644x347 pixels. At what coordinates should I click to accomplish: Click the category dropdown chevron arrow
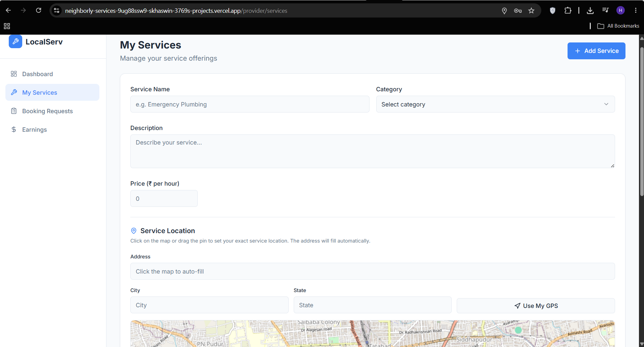click(606, 104)
